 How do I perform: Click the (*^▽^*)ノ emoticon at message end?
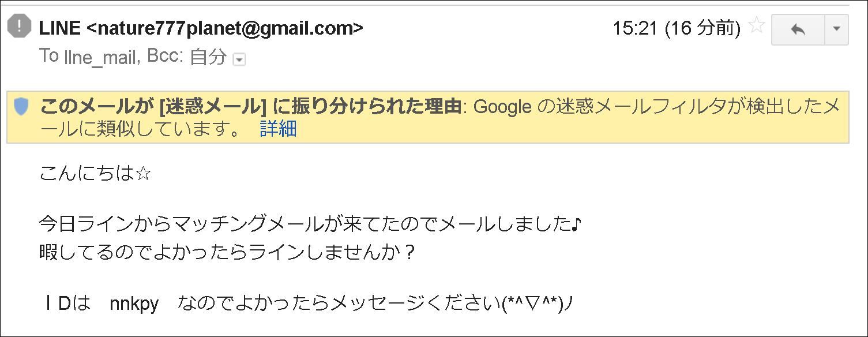point(539,304)
